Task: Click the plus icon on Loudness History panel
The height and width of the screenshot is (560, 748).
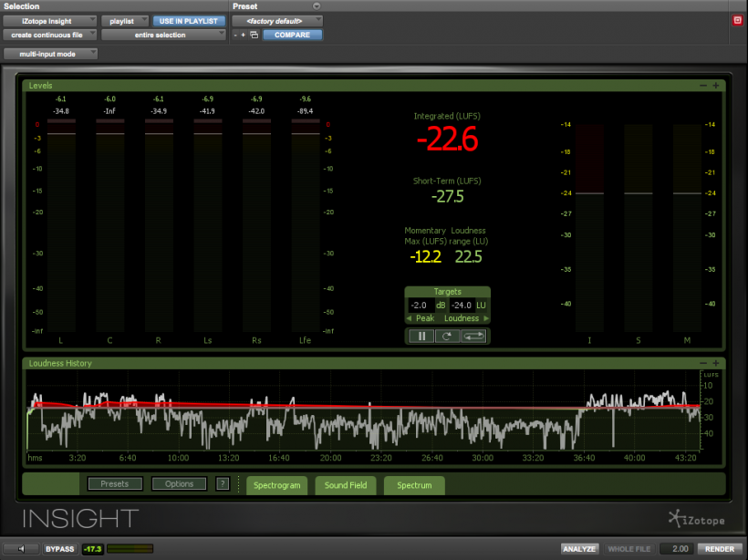Action: [x=716, y=363]
